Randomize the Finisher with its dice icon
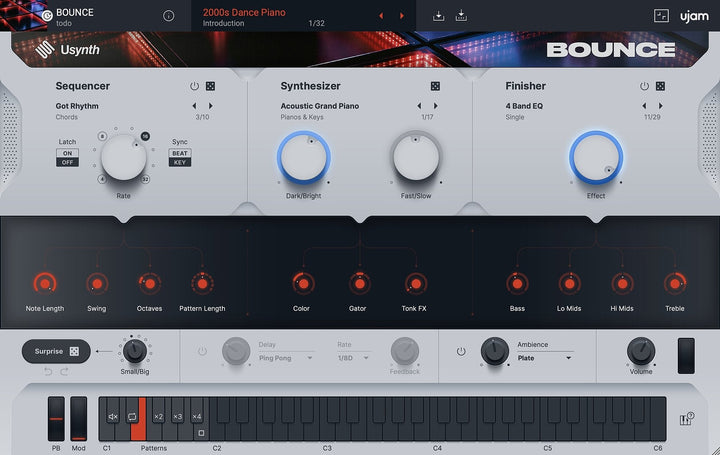 [x=660, y=86]
